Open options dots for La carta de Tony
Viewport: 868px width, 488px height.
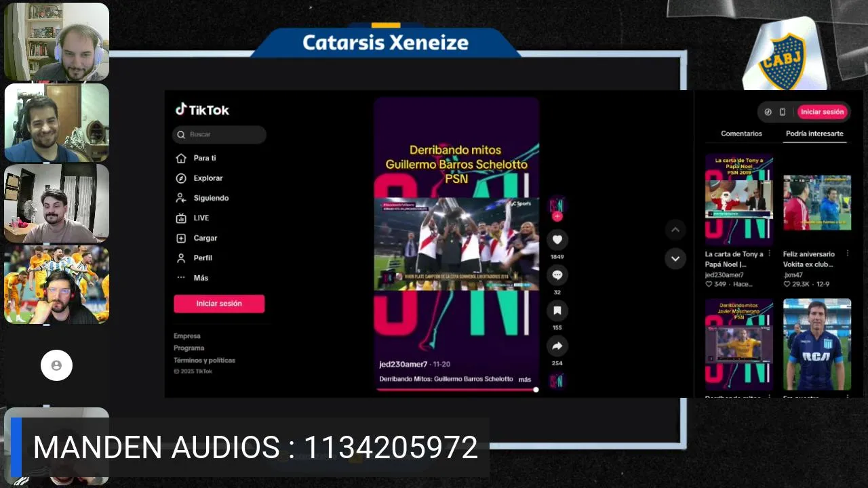tap(770, 254)
